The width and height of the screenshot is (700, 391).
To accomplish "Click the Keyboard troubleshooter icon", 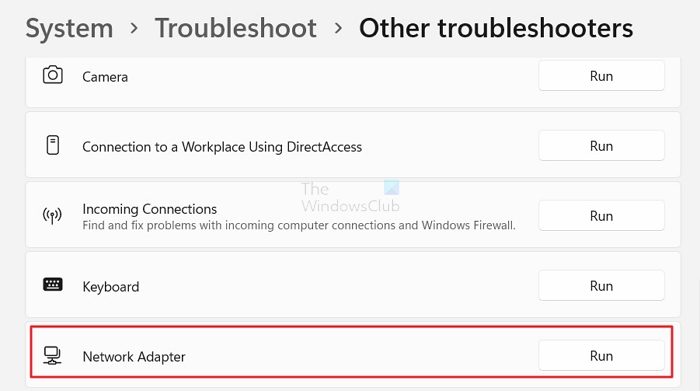I will [x=53, y=284].
